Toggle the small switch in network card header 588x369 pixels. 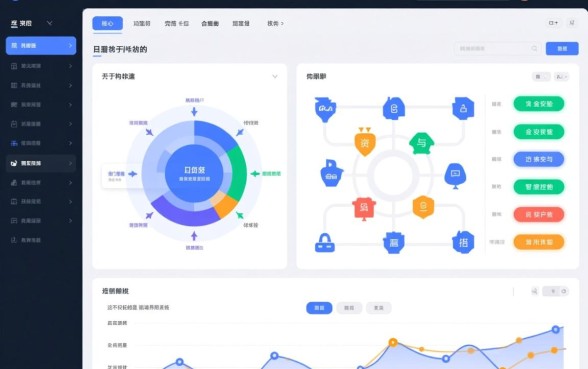point(541,76)
